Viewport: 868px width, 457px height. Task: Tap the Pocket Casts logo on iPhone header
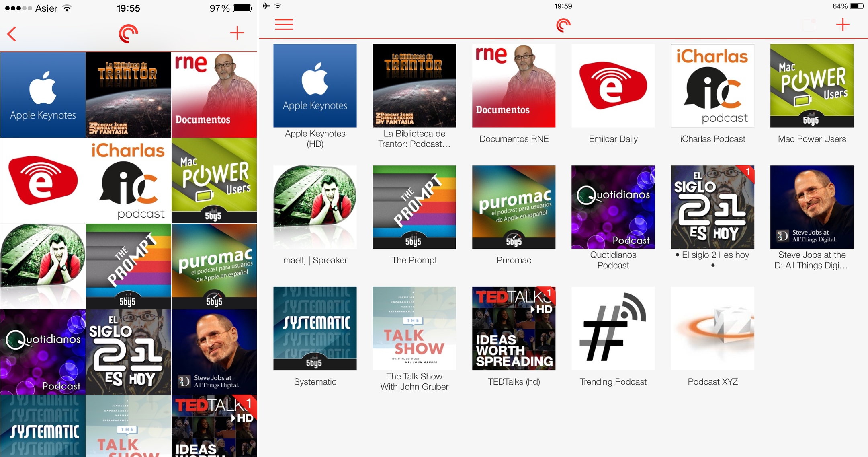(x=129, y=33)
